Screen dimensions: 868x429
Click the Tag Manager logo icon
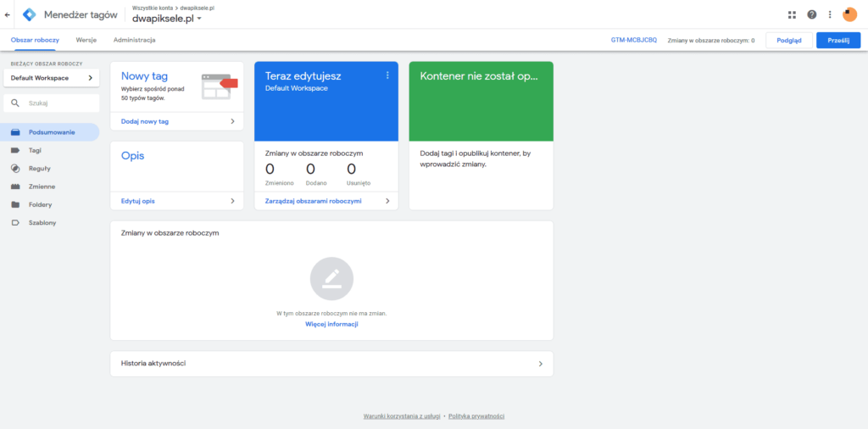click(x=29, y=14)
